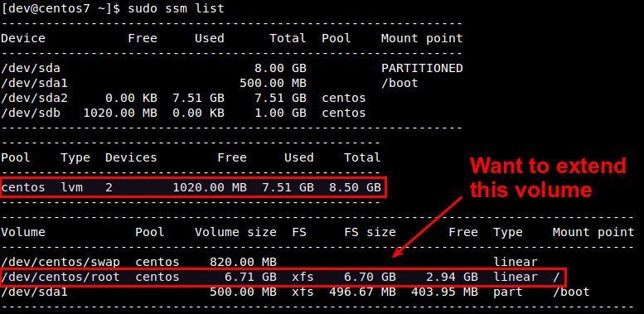The image size is (644, 314).
Task: Click the '0.00 KB' free value of /dev/sda2
Action: 132,98
